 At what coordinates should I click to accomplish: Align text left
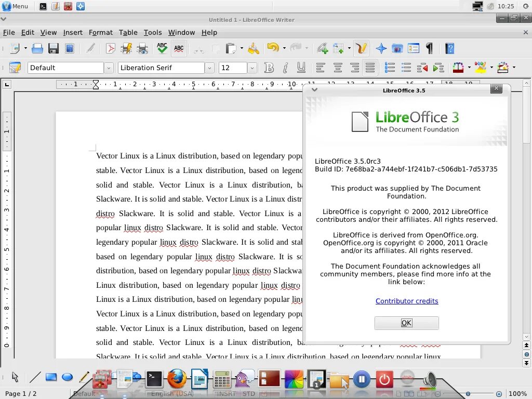tap(320, 68)
